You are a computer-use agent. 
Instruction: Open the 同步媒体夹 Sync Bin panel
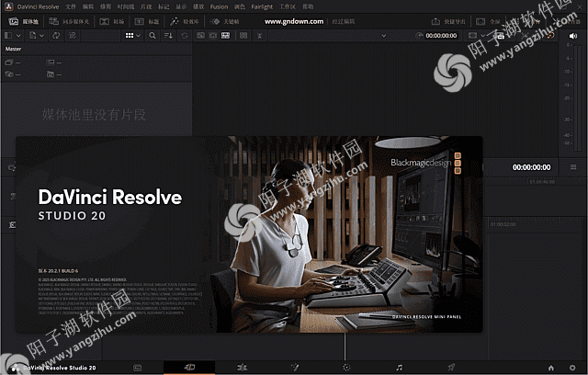pyautogui.click(x=70, y=21)
